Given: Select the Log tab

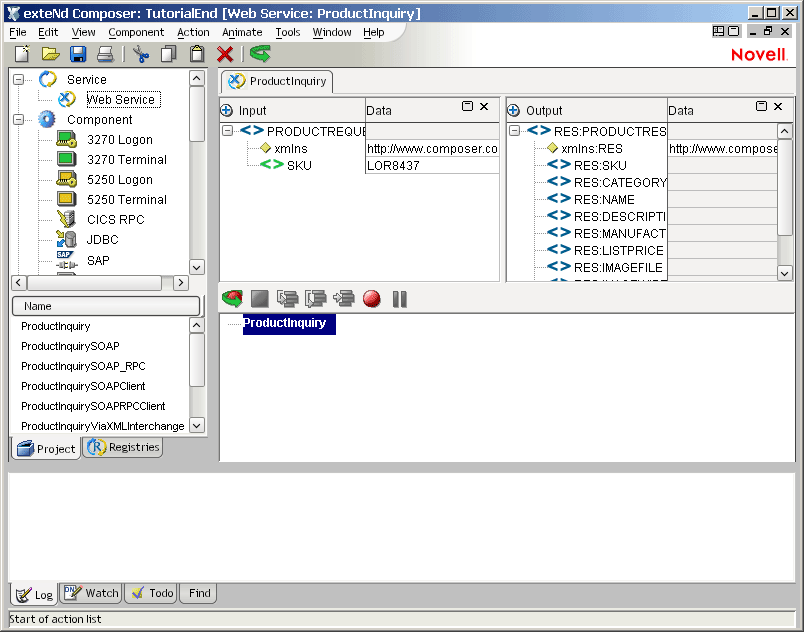Looking at the screenshot, I should tap(34, 595).
